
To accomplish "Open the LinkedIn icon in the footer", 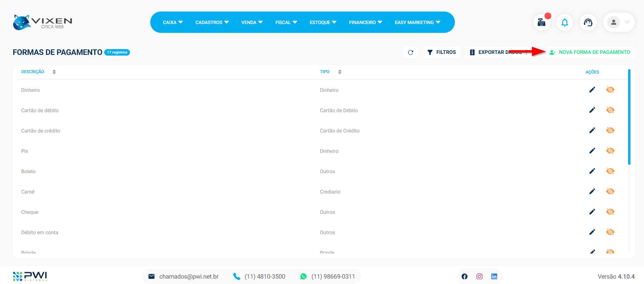I will pos(494,277).
